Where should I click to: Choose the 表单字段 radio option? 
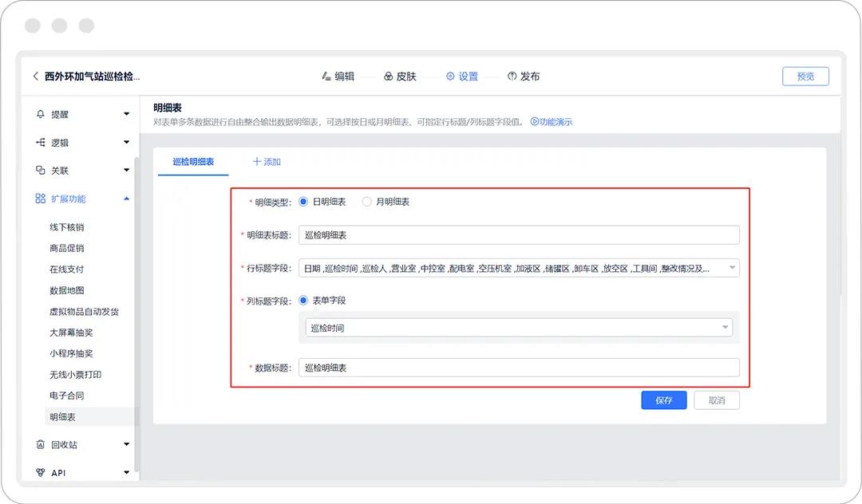tap(303, 301)
